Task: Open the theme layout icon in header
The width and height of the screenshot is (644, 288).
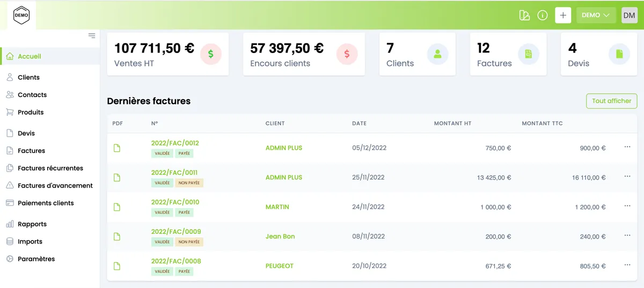Action: [x=524, y=16]
